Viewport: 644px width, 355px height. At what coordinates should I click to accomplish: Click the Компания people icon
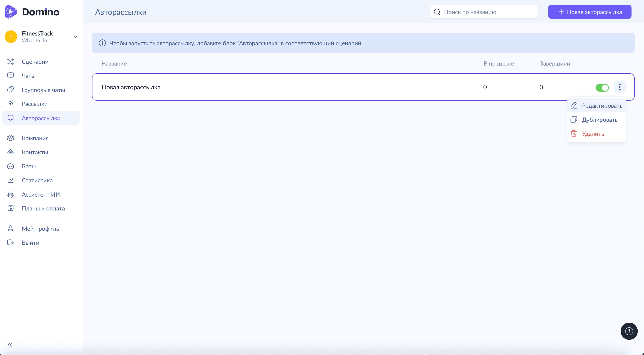tap(11, 138)
